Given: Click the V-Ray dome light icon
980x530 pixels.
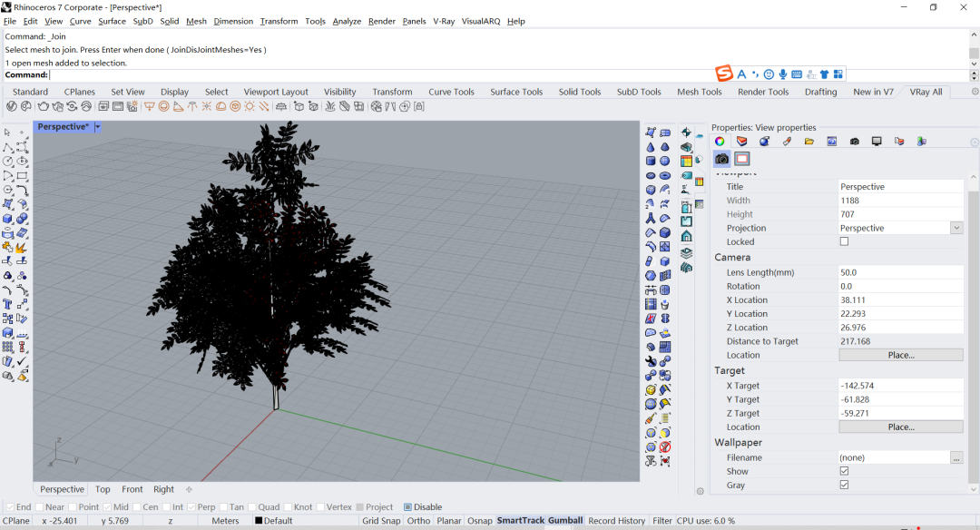Looking at the screenshot, I should (220, 106).
